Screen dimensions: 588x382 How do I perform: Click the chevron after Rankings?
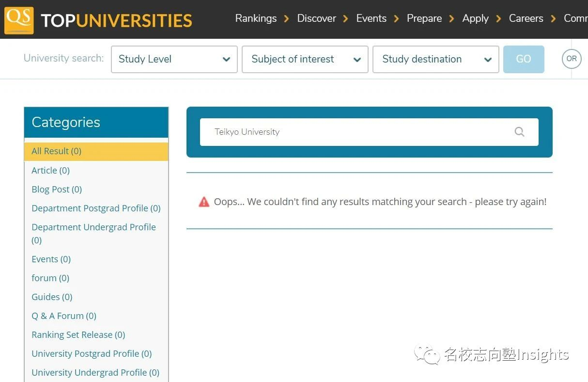(287, 18)
